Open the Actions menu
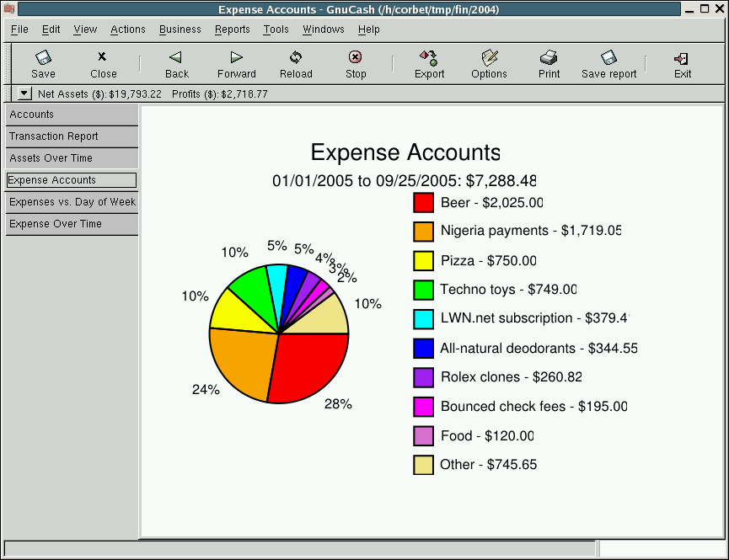Screen dimensions: 729x560 [128, 29]
